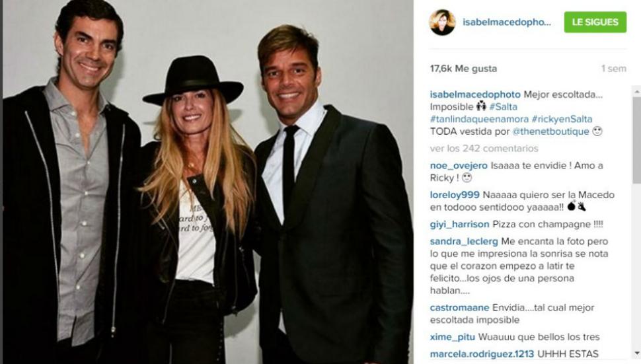Open the #tanlindaqueenamora hashtag
641x364 pixels.
pyautogui.click(x=479, y=119)
